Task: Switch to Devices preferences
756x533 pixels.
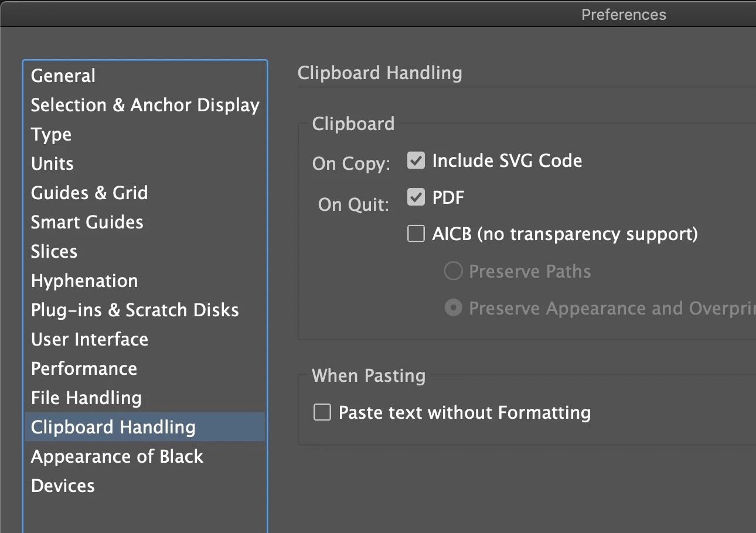Action: (63, 486)
